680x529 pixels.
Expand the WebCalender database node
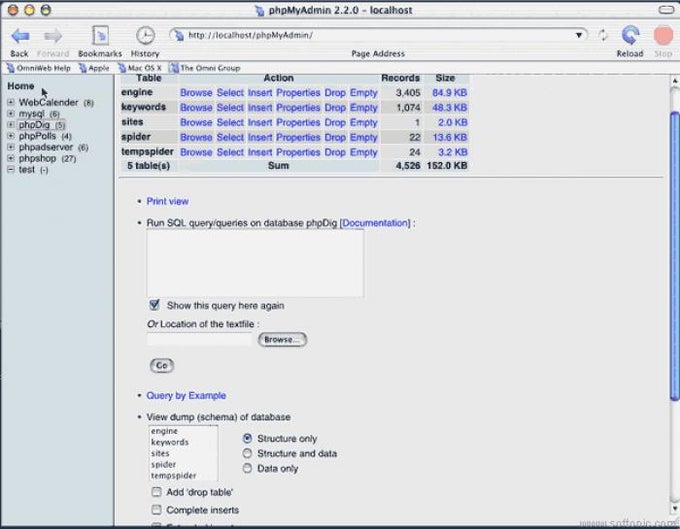(x=11, y=102)
